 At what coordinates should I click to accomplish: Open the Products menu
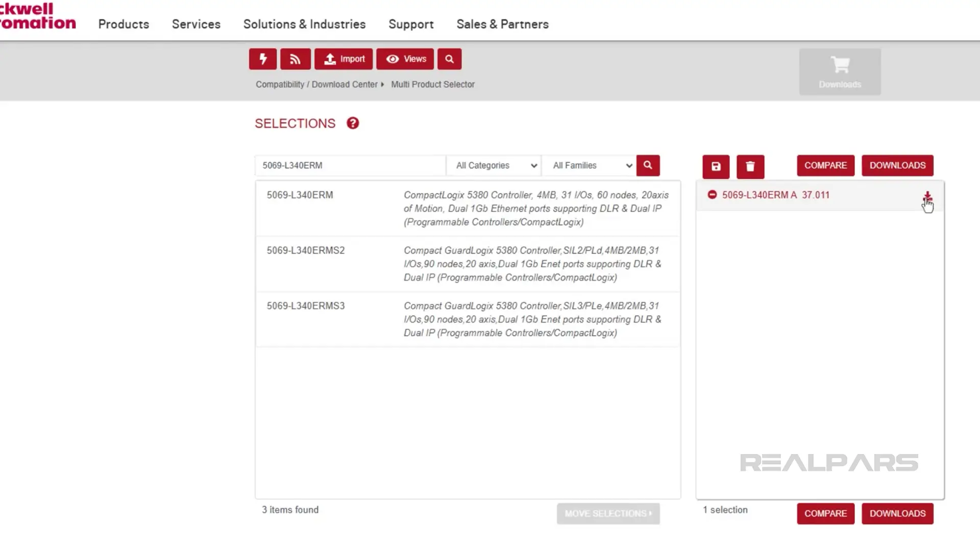(x=124, y=24)
